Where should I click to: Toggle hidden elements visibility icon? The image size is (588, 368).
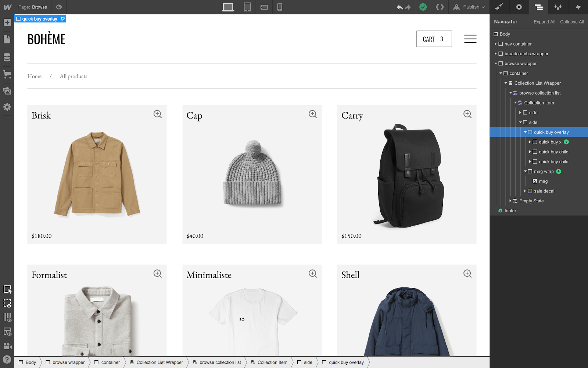[x=7, y=304]
